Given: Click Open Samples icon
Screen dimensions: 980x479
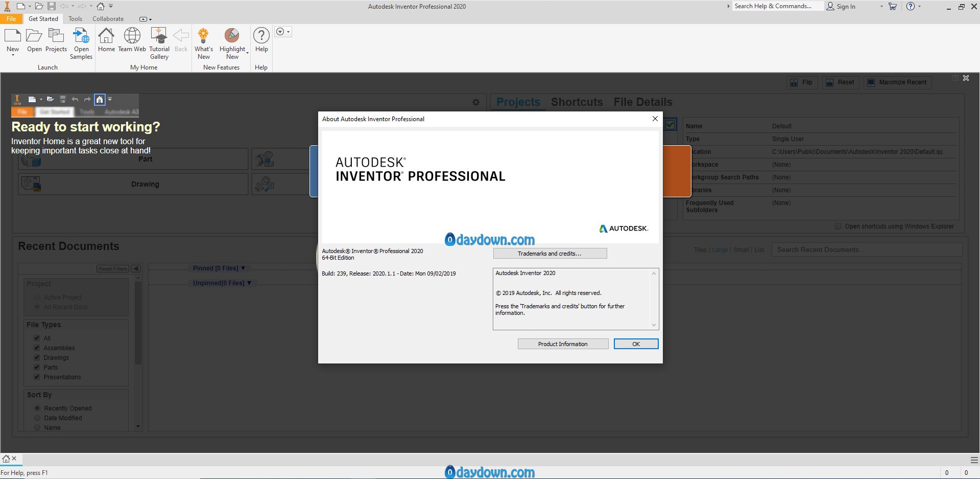Looking at the screenshot, I should click(x=81, y=36).
